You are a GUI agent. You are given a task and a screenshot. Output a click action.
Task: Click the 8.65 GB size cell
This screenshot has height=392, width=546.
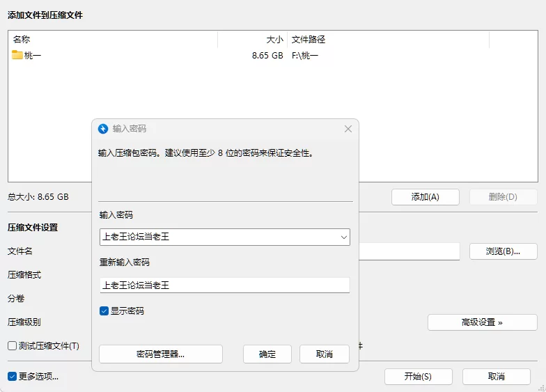pyautogui.click(x=267, y=56)
